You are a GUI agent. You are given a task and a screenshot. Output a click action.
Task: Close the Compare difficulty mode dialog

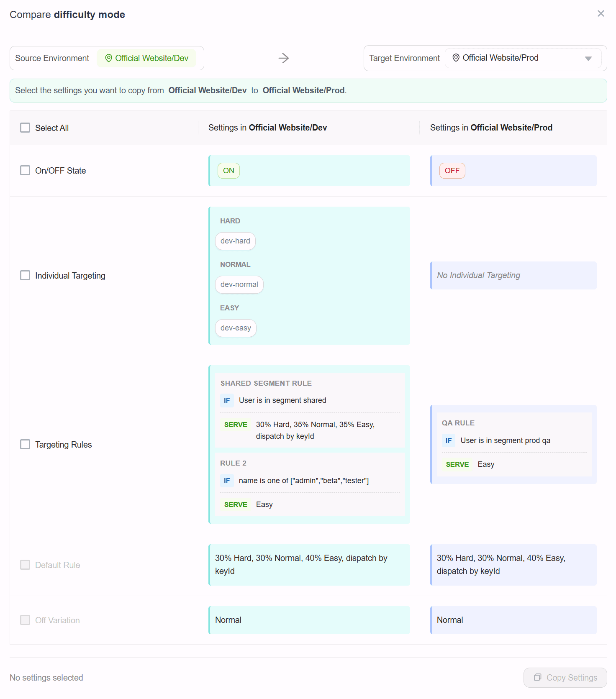click(x=601, y=14)
